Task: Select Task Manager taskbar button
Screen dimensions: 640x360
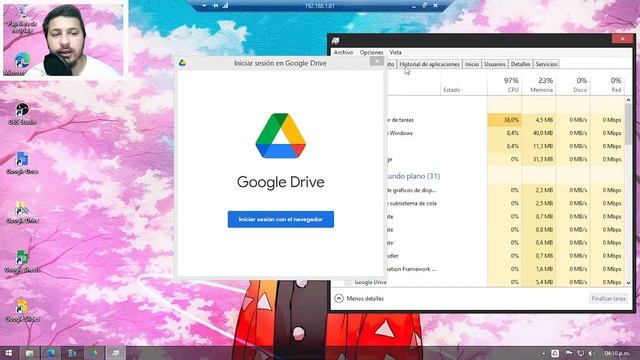Action: (116, 353)
